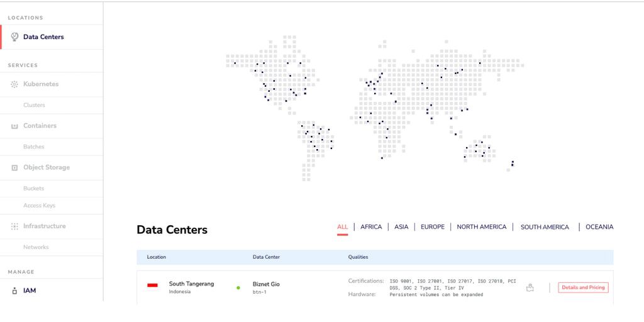The width and height of the screenshot is (644, 322).
Task: Select the ALL region filter tab
Action: 343,227
